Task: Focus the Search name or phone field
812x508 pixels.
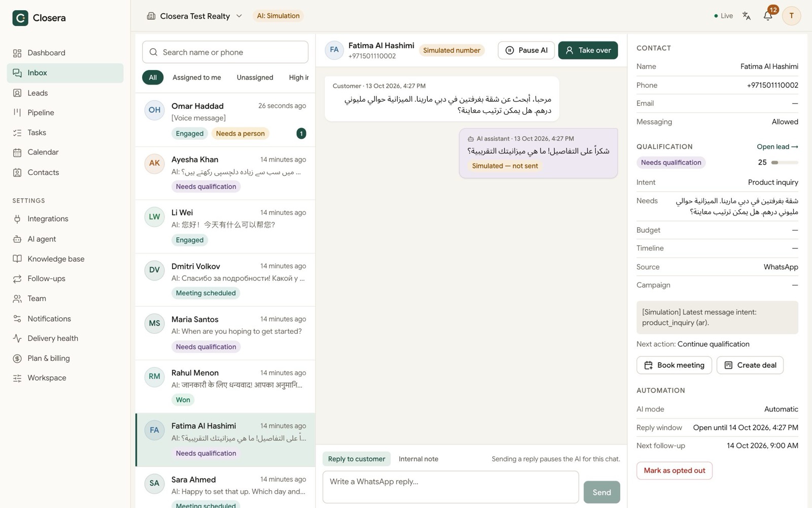Action: tap(225, 52)
